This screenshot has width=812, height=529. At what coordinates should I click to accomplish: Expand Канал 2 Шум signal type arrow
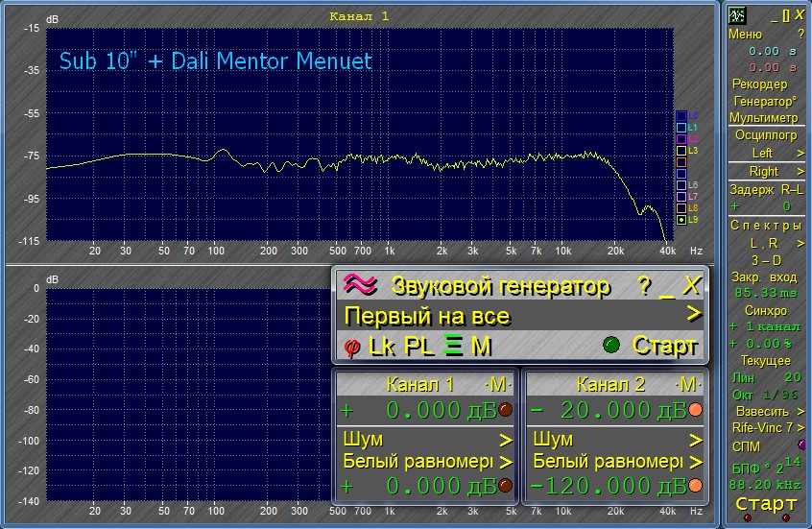[x=696, y=441]
